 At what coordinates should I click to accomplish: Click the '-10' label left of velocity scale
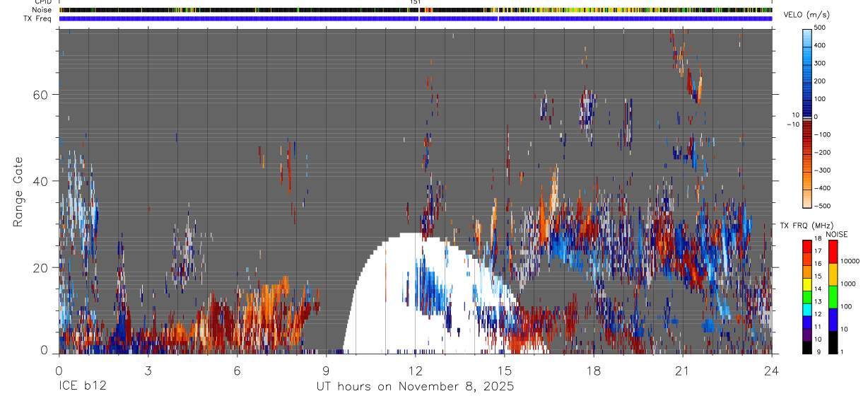(792, 124)
